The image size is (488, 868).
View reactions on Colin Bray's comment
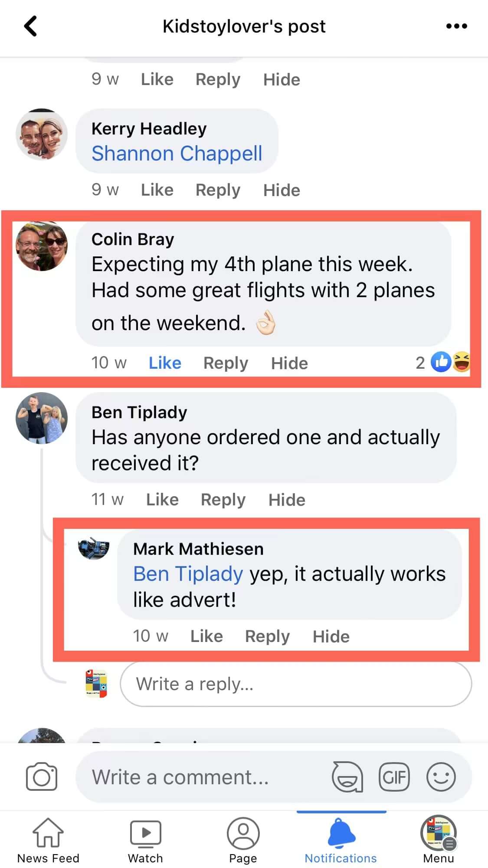[x=443, y=363]
